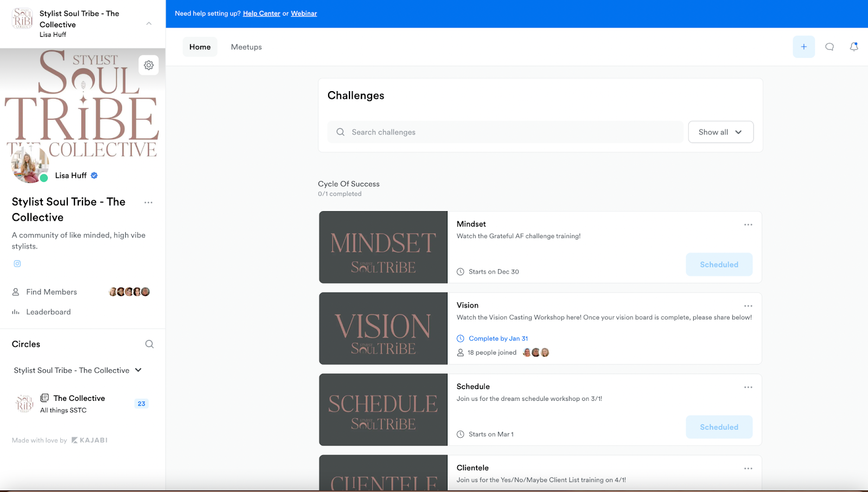Viewport: 868px width, 492px height.
Task: Click the Search challenges field
Action: pos(505,132)
